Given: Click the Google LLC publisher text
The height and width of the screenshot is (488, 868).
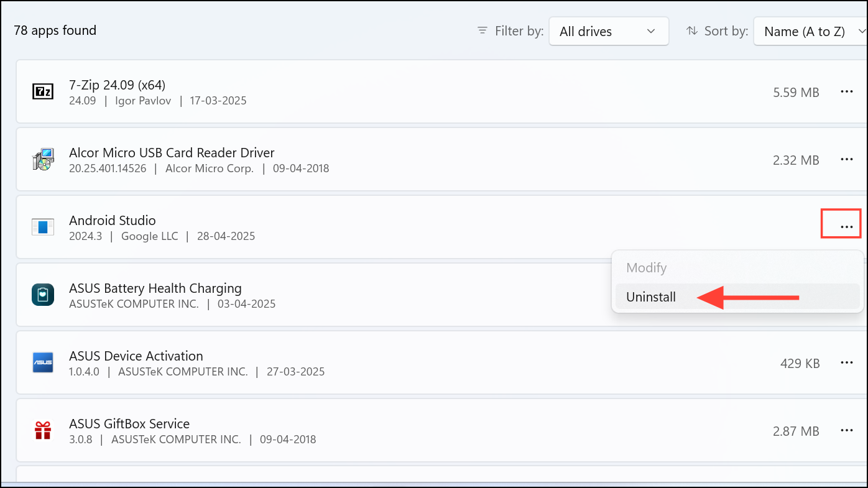Looking at the screenshot, I should [150, 236].
